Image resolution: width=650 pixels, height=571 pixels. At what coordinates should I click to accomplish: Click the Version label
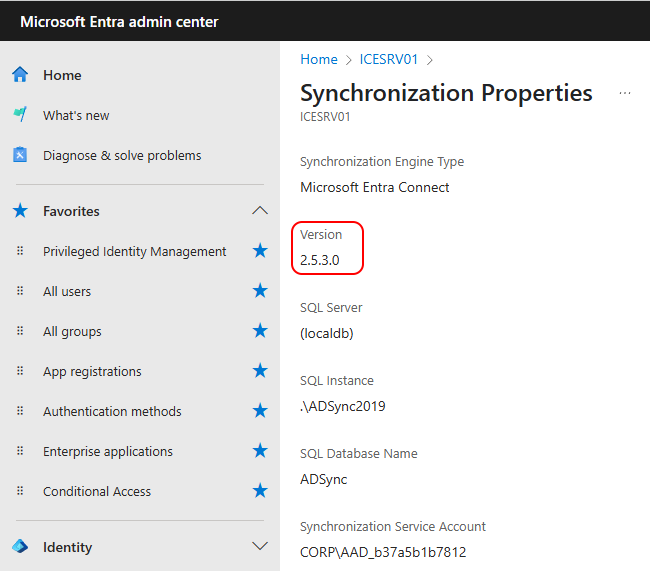pyautogui.click(x=321, y=234)
